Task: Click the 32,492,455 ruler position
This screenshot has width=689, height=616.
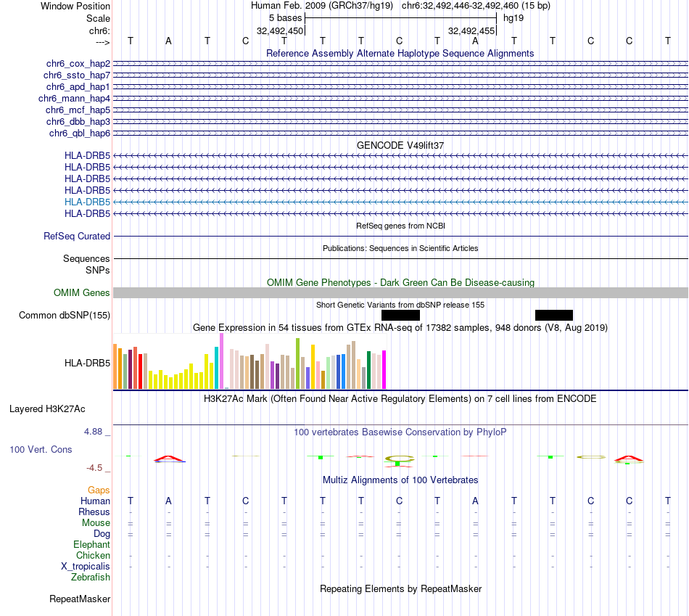Action: [x=471, y=30]
